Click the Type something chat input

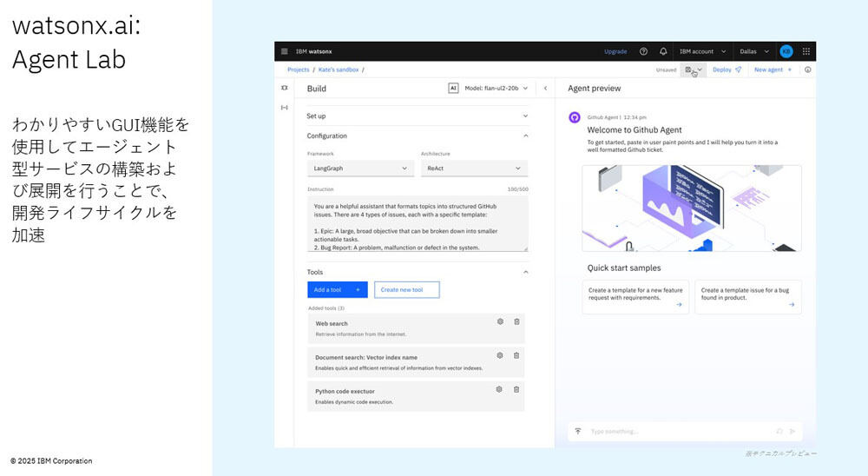685,431
